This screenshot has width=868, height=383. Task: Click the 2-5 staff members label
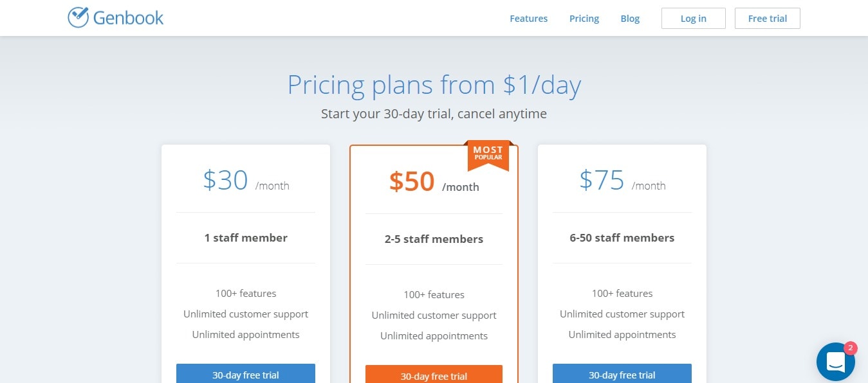434,239
